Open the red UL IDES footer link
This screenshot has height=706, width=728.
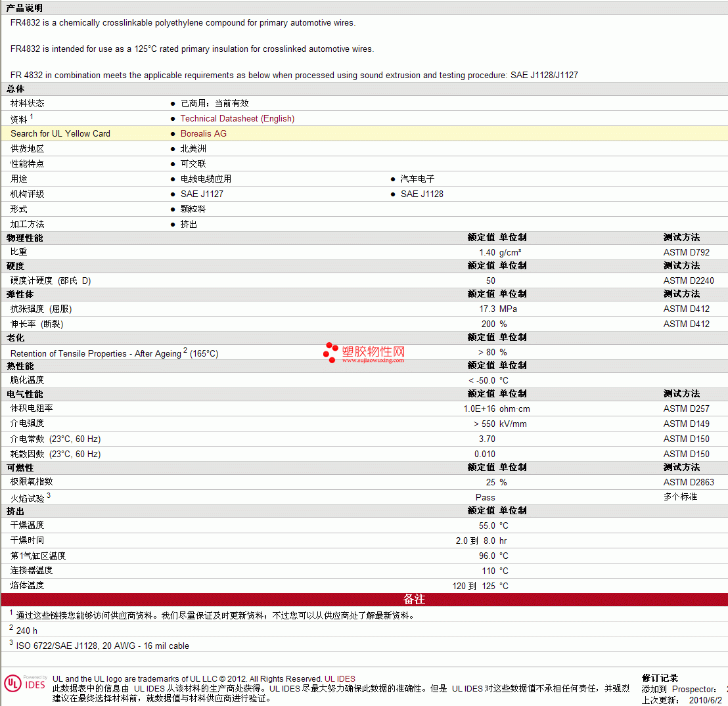pos(340,678)
